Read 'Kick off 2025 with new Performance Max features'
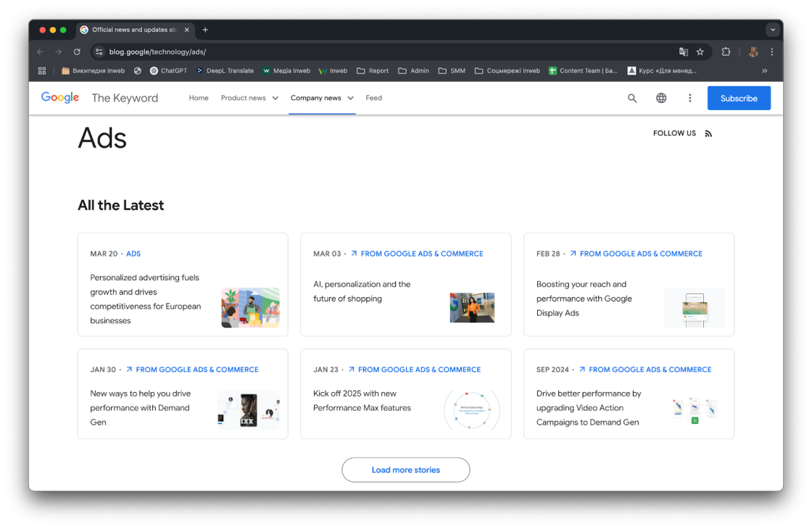This screenshot has width=812, height=529. (362, 401)
